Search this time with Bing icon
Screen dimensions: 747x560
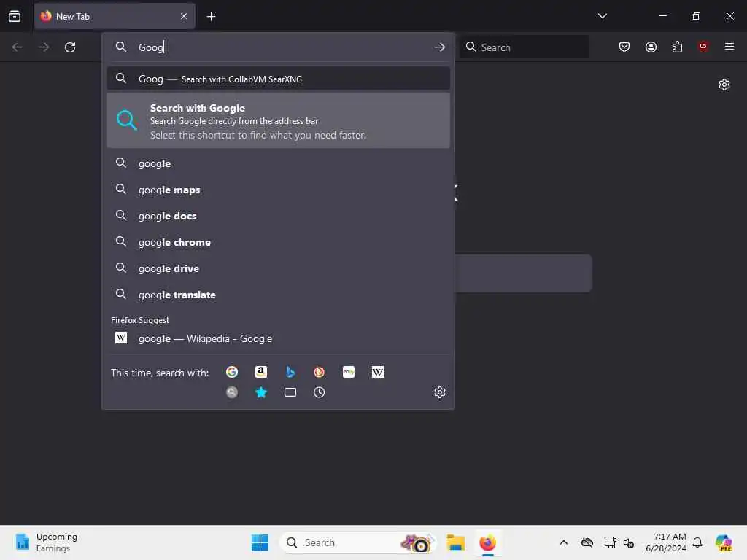tap(290, 372)
